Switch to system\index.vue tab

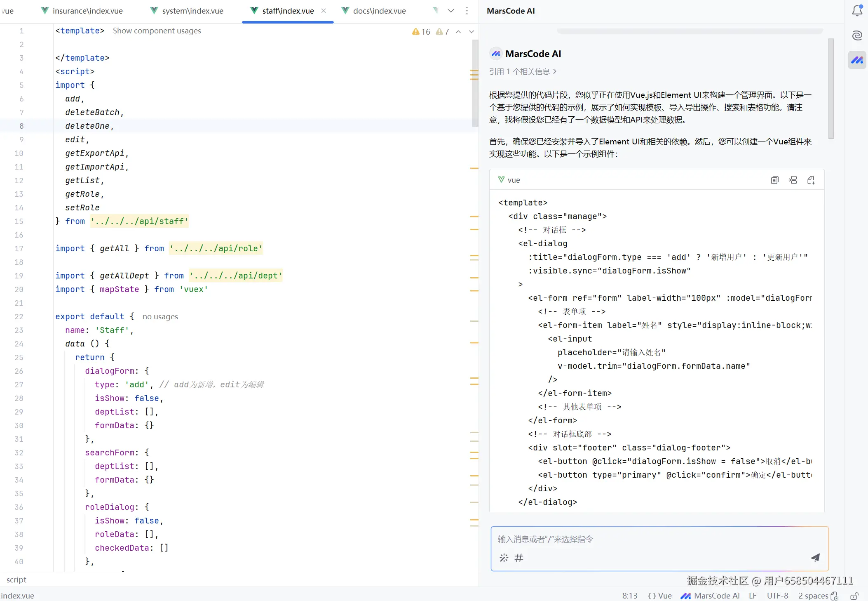(x=192, y=11)
